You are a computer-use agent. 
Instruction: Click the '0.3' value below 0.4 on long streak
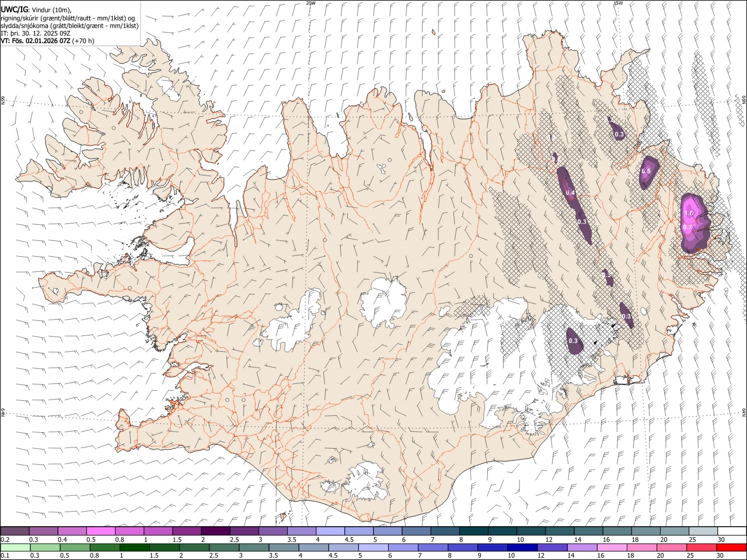(582, 222)
